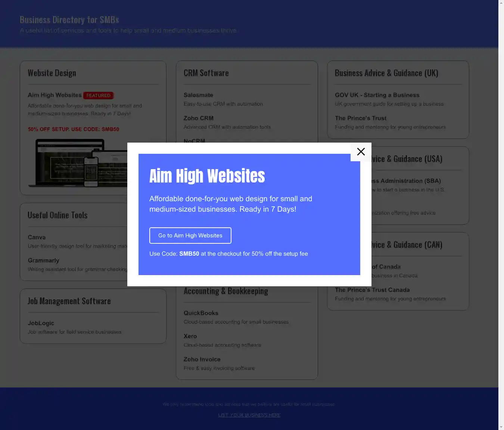
Task: Open the Canva tool listing
Action: (37, 237)
